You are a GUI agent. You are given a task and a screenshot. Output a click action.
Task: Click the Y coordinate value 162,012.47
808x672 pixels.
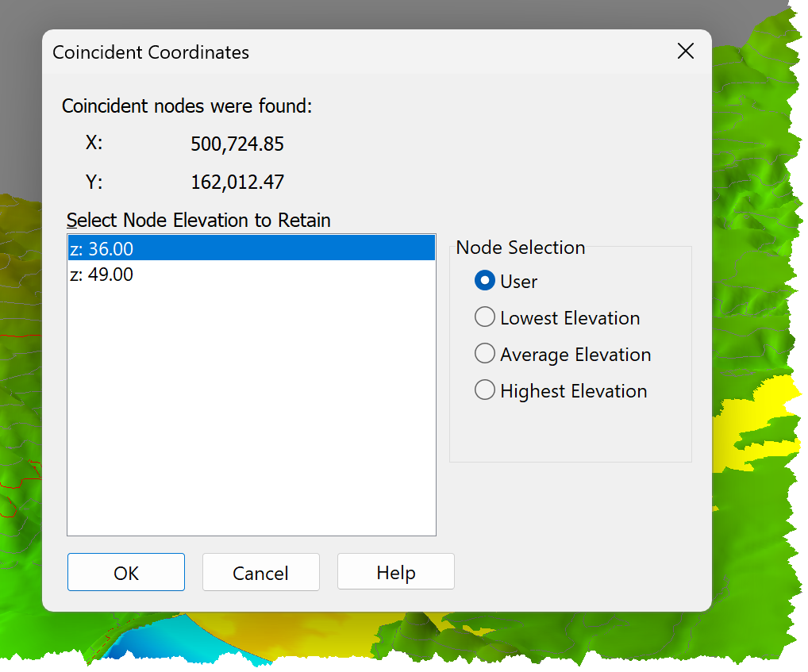point(237,182)
